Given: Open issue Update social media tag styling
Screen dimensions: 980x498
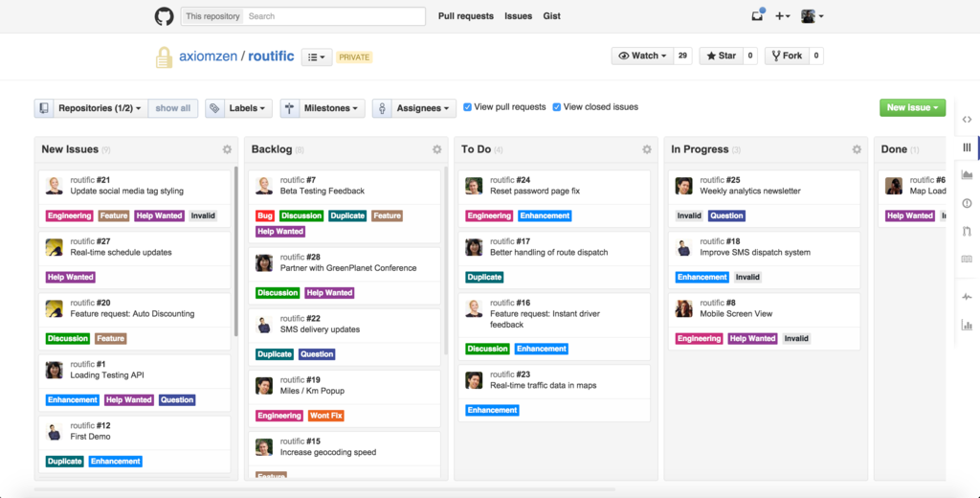Looking at the screenshot, I should [127, 192].
